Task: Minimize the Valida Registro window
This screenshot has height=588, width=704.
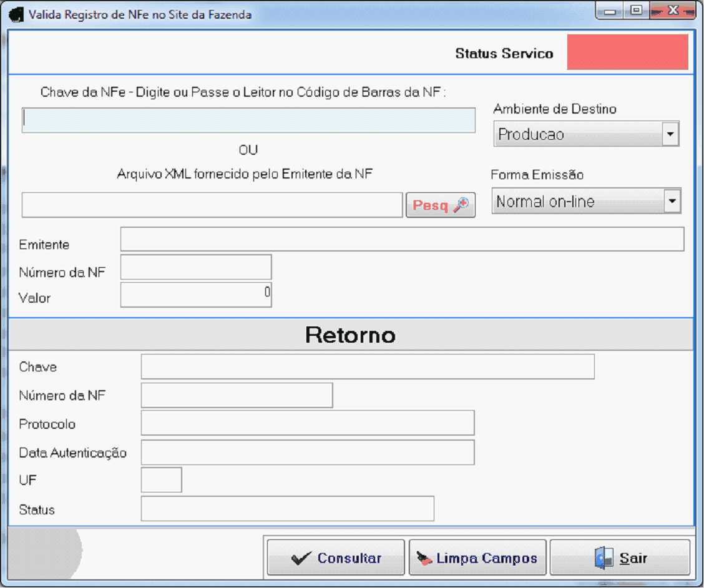Action: (609, 11)
